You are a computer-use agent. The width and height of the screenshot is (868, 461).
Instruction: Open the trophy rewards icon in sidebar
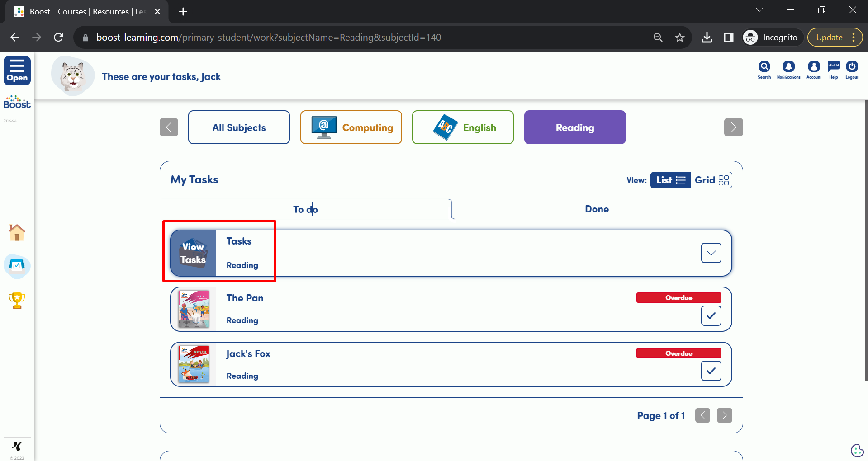(17, 301)
